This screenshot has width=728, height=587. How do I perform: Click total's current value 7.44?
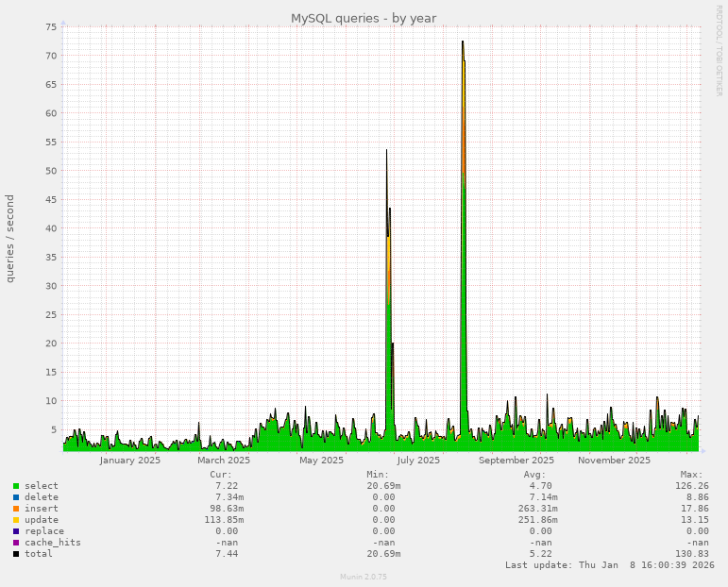pyautogui.click(x=227, y=554)
